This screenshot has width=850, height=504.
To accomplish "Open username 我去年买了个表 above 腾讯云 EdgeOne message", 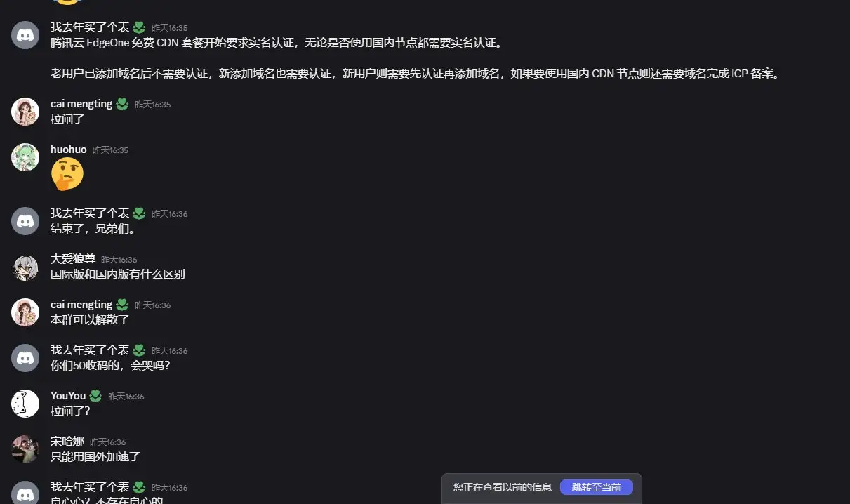I will [x=90, y=27].
